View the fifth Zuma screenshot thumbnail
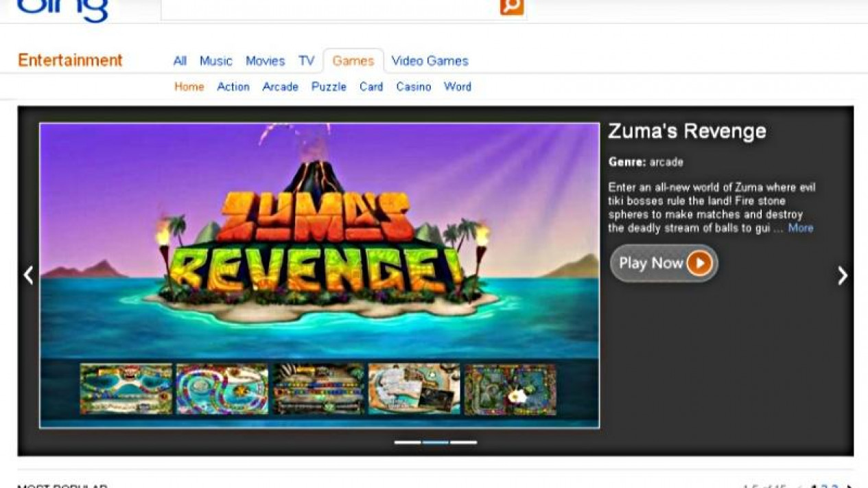This screenshot has height=488, width=868. click(511, 389)
